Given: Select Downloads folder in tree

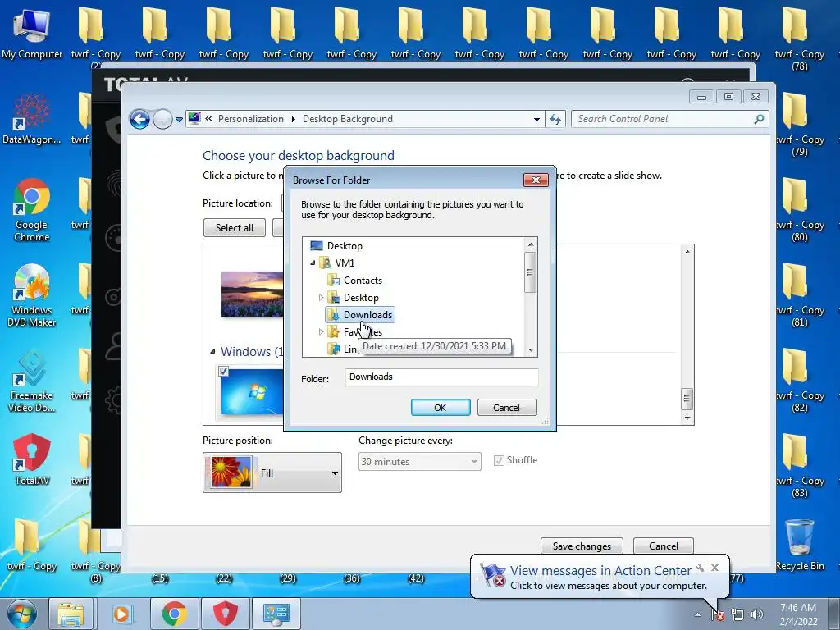Looking at the screenshot, I should 360,314.
